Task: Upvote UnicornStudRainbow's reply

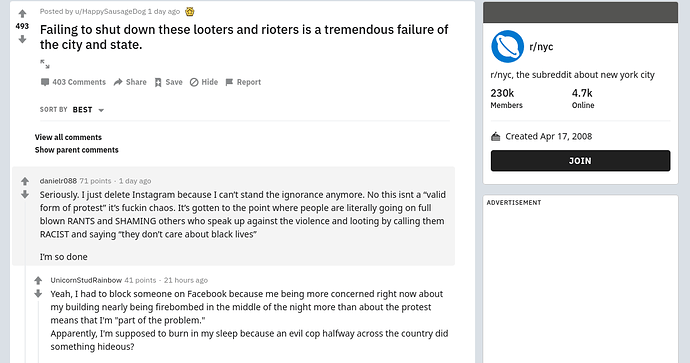Action: 38,280
